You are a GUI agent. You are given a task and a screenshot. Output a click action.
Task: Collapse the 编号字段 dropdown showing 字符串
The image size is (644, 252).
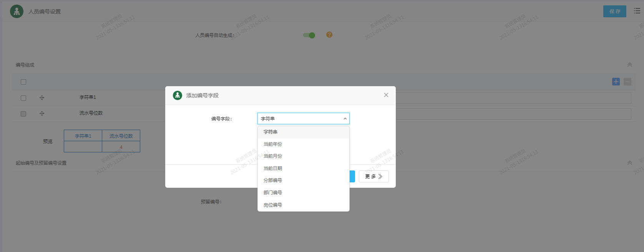[x=303, y=118]
